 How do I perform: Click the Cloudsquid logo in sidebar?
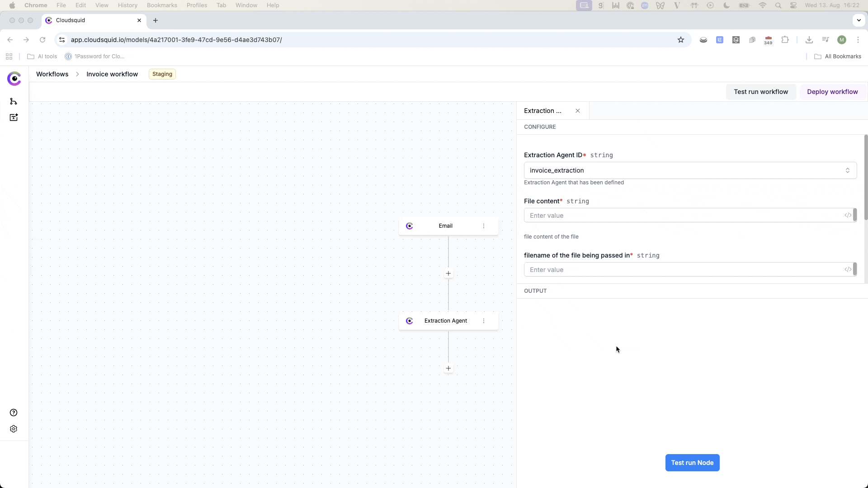[x=14, y=79]
